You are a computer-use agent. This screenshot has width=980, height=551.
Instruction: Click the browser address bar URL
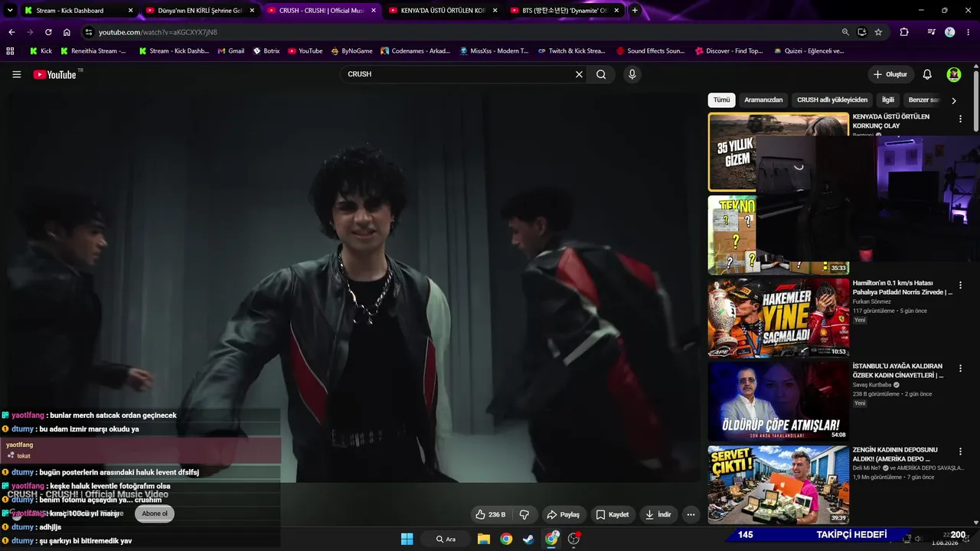coord(158,32)
